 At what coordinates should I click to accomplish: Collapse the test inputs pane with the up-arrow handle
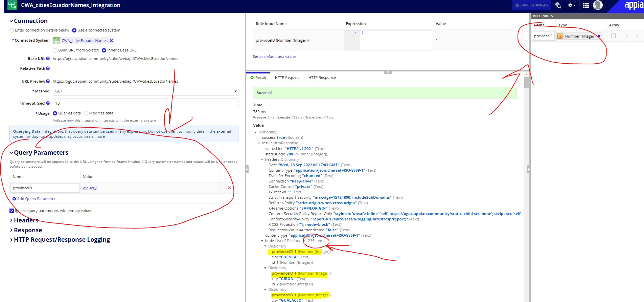tap(388, 72)
